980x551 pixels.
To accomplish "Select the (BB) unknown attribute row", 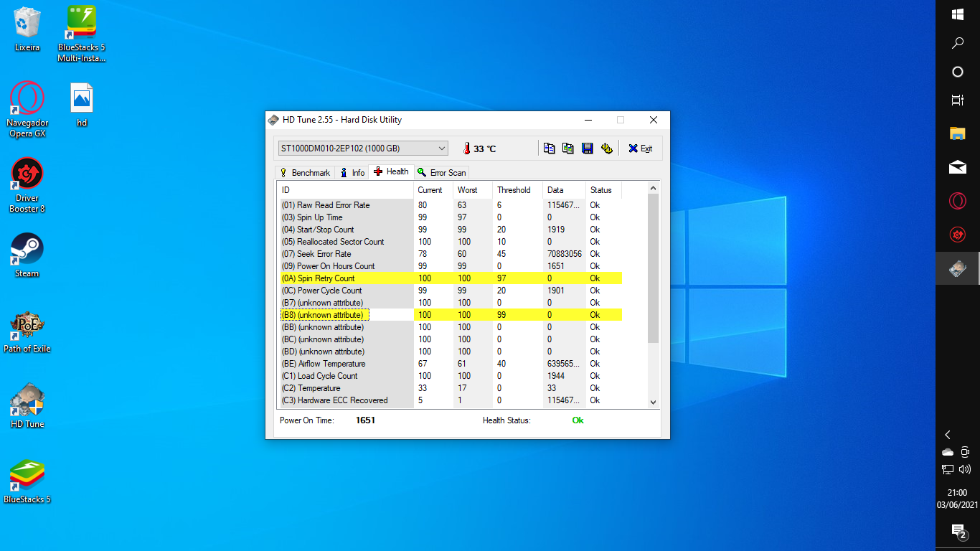I will point(450,327).
